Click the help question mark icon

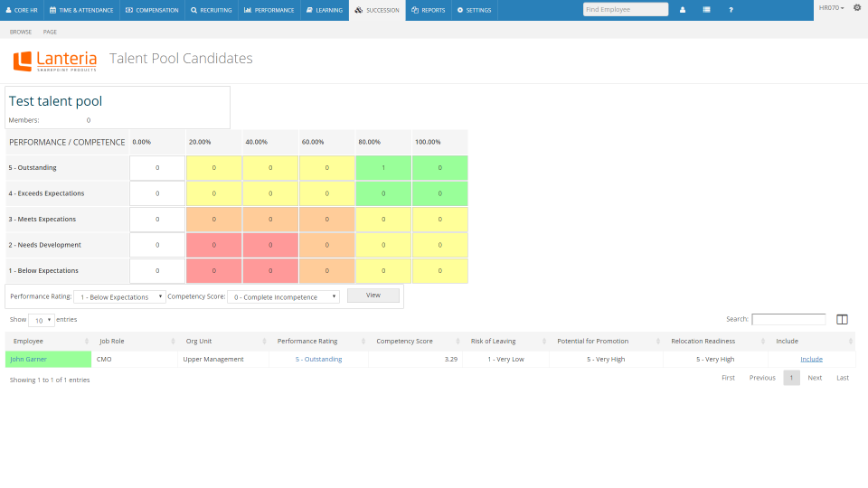click(x=731, y=10)
